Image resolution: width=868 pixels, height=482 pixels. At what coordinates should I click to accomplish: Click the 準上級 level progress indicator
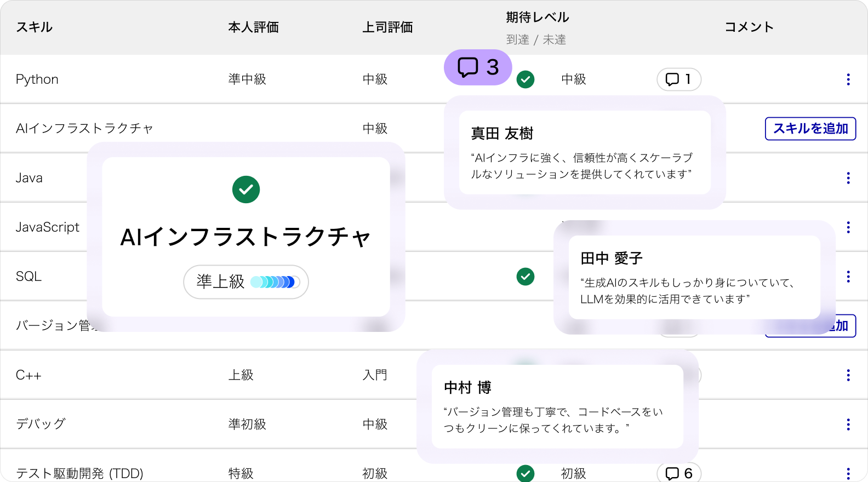[246, 282]
